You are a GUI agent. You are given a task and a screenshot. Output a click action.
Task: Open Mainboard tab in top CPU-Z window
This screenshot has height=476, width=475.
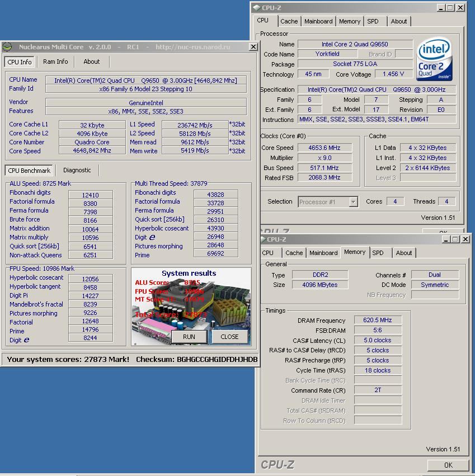click(318, 21)
